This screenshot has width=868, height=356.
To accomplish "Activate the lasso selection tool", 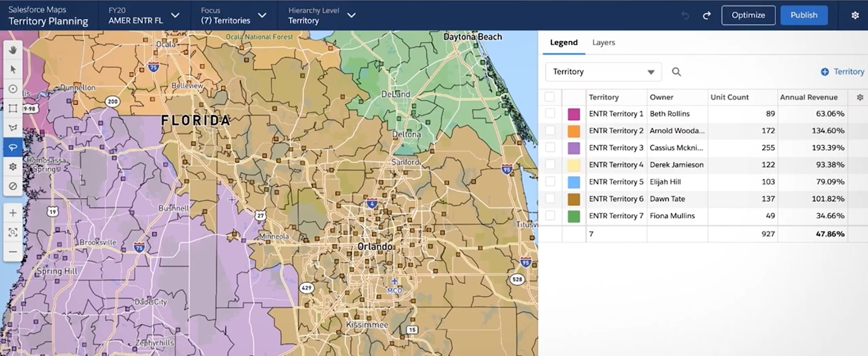I will 13,147.
